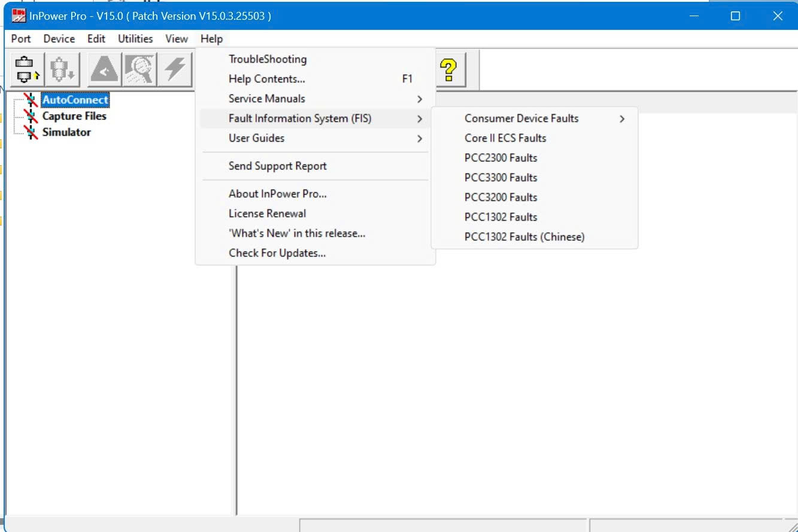
Task: Click the disconnected icon beside Capture Files
Action: [31, 116]
